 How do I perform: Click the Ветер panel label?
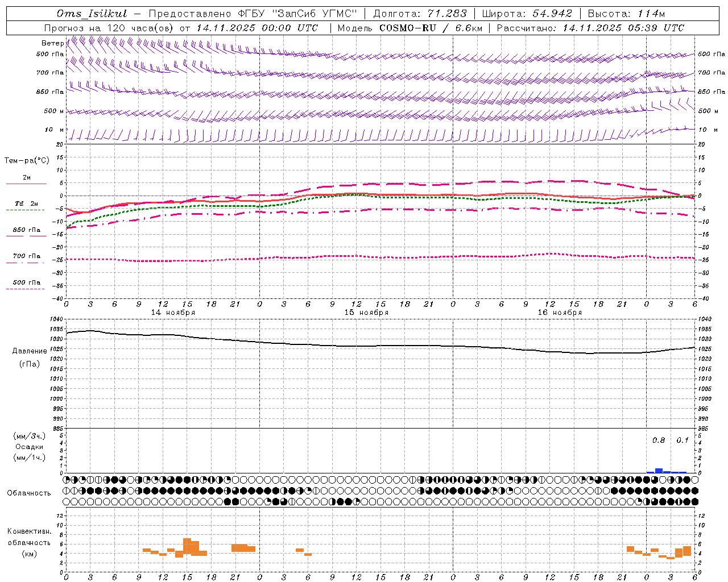[x=52, y=43]
